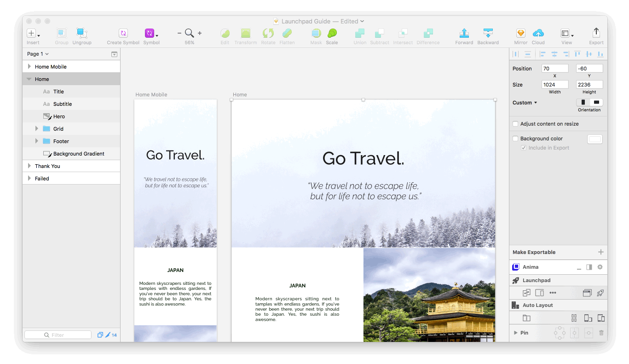Zoom in with the plus button

(200, 33)
